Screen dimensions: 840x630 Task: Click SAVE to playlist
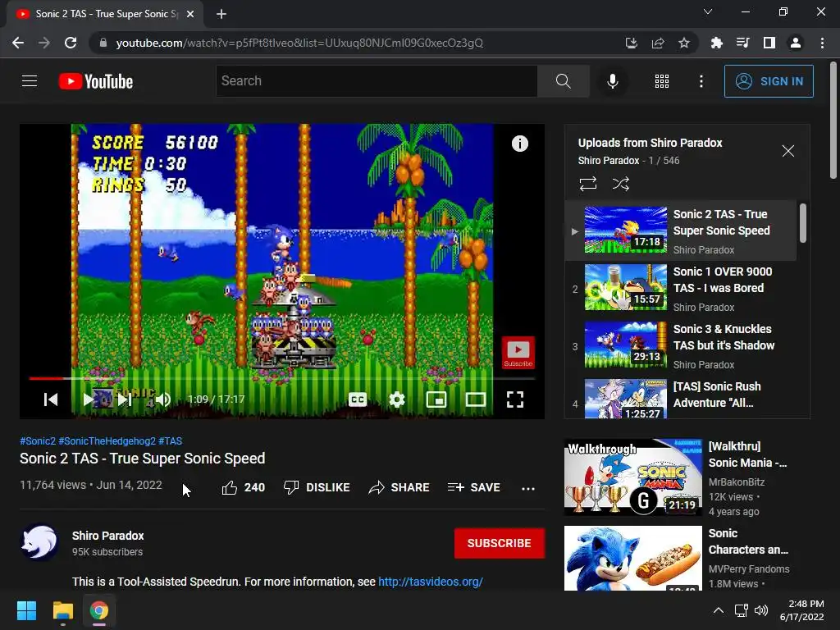click(x=473, y=487)
